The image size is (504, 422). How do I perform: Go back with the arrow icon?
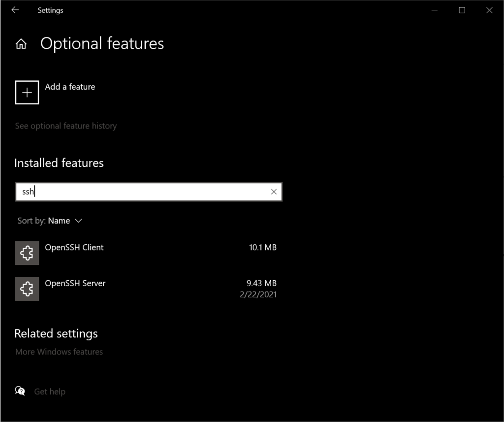click(15, 10)
